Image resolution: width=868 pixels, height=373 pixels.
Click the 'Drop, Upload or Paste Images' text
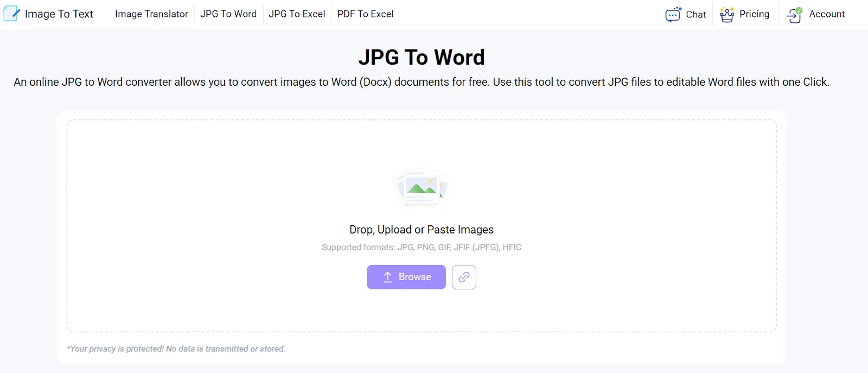(x=422, y=230)
